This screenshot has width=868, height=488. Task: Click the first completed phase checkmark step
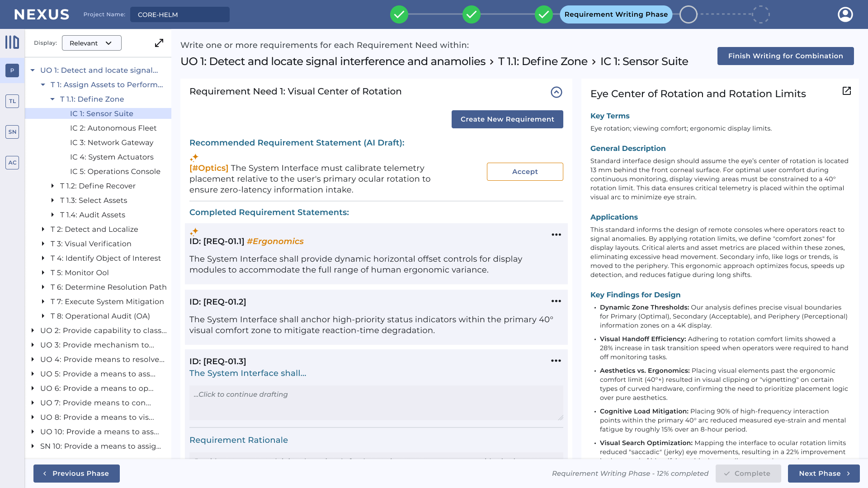coord(399,14)
